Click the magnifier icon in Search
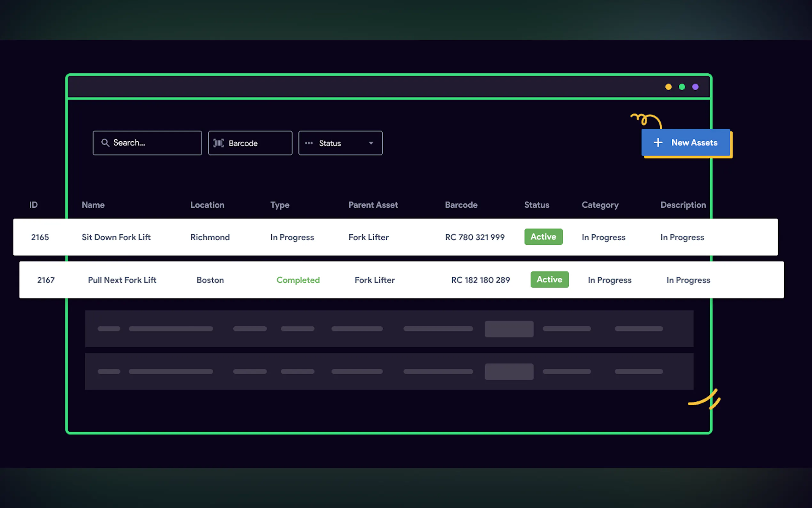Image resolution: width=812 pixels, height=508 pixels. pyautogui.click(x=105, y=143)
